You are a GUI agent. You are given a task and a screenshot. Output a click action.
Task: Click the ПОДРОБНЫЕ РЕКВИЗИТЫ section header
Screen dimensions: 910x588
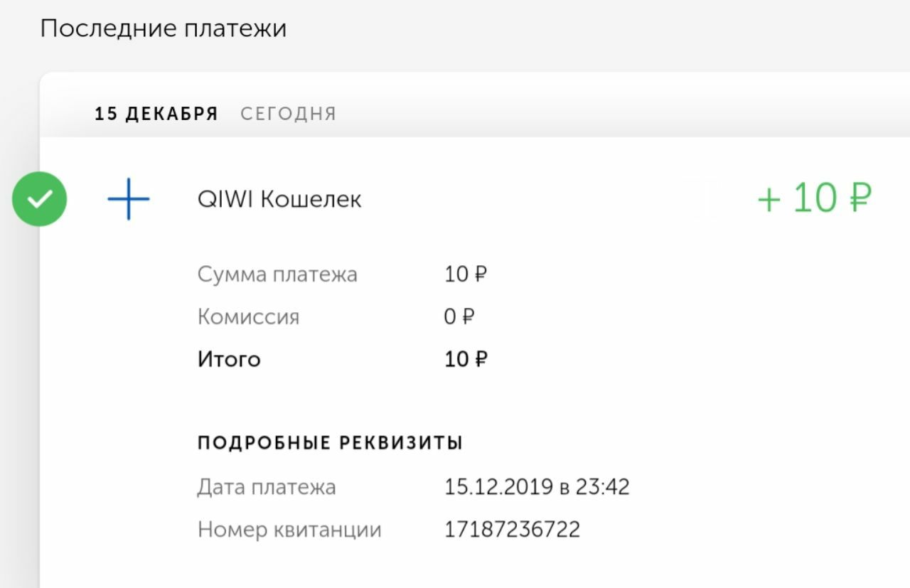[330, 444]
